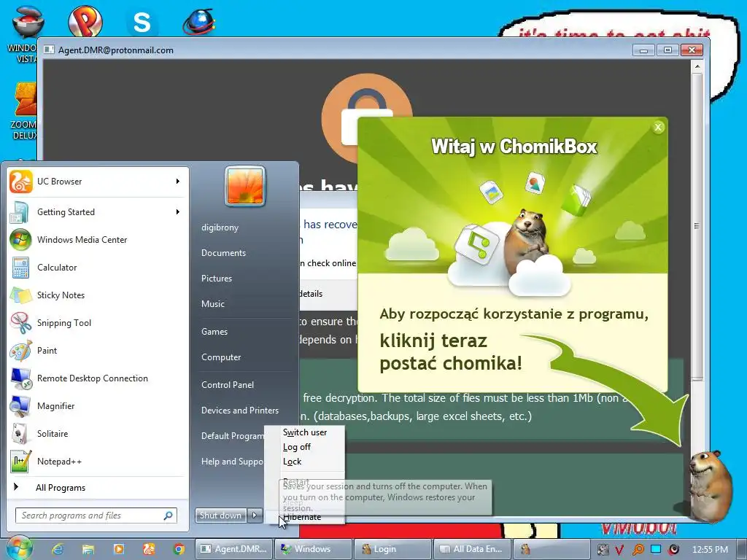Open Remote Desktop Connection
Image resolution: width=747 pixels, height=560 pixels.
tap(97, 378)
